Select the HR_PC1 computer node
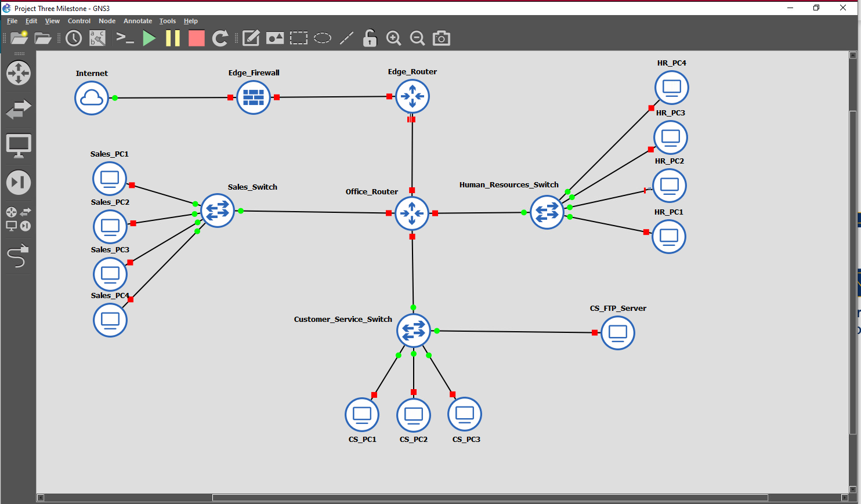Viewport: 861px width, 504px height. (x=669, y=237)
